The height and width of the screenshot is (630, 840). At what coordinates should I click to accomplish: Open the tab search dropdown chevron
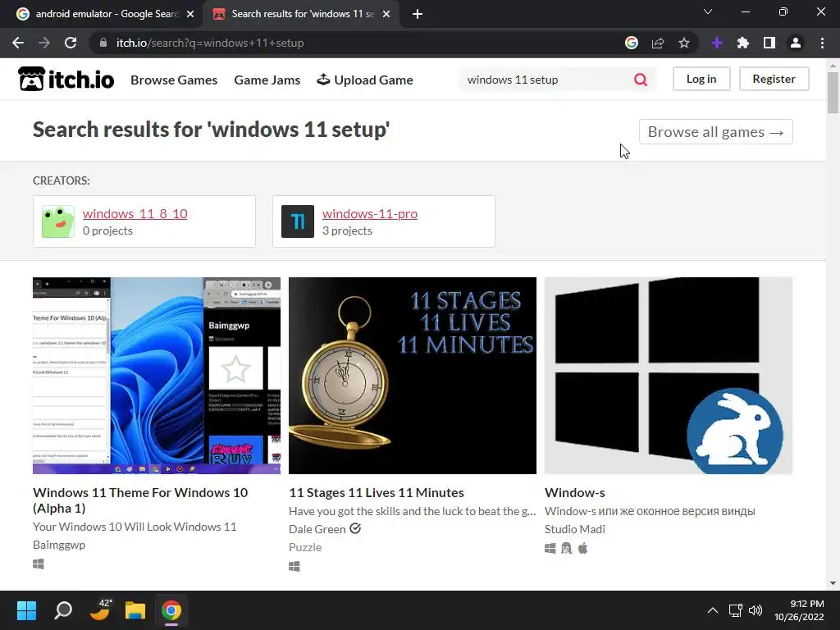pyautogui.click(x=708, y=11)
